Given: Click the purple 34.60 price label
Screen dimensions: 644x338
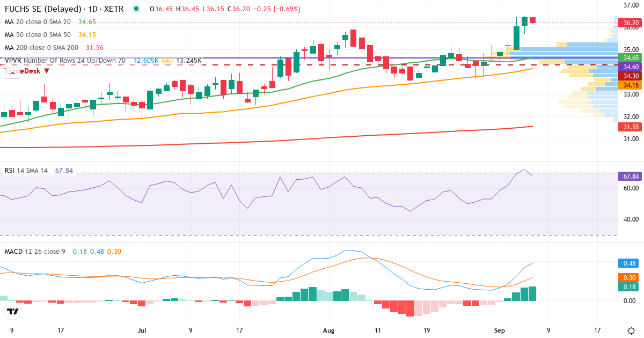Looking at the screenshot, I should point(629,67).
